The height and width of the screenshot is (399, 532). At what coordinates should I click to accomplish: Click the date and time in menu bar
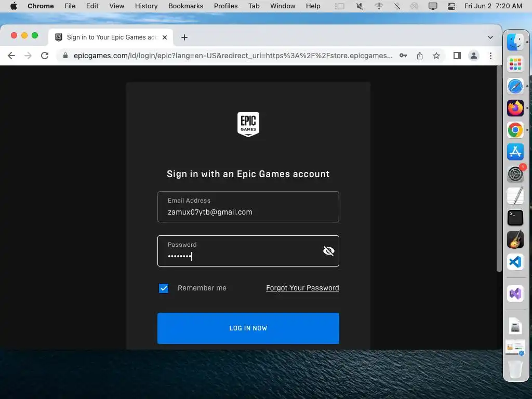point(493,6)
